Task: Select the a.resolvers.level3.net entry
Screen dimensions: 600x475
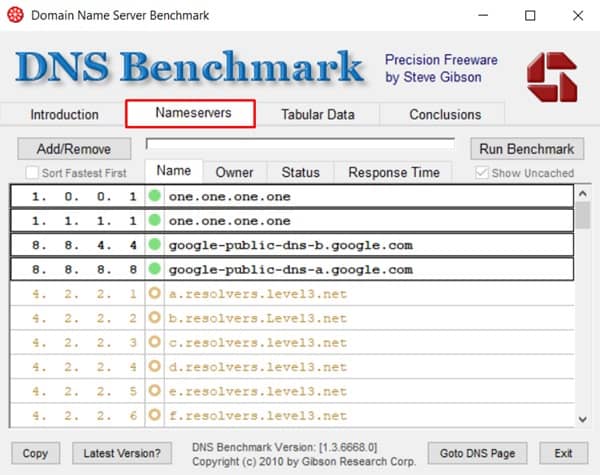Action: pos(292,294)
